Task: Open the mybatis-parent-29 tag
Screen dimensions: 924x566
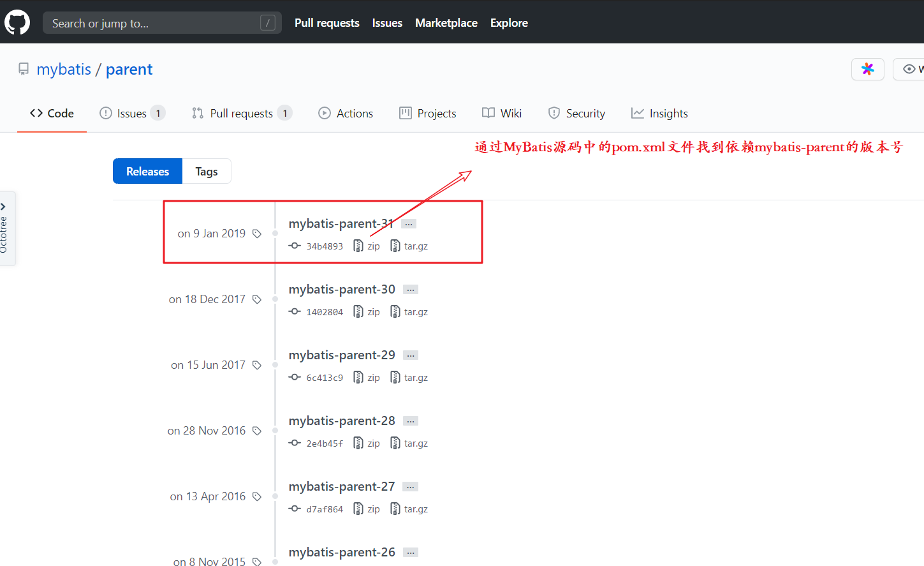Action: (342, 355)
